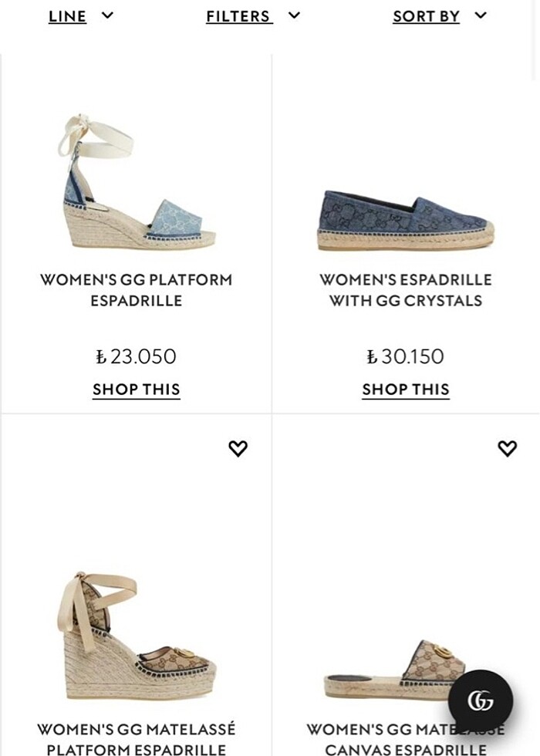This screenshot has height=756, width=540.
Task: Select the LINE menu item
Action: [x=66, y=15]
